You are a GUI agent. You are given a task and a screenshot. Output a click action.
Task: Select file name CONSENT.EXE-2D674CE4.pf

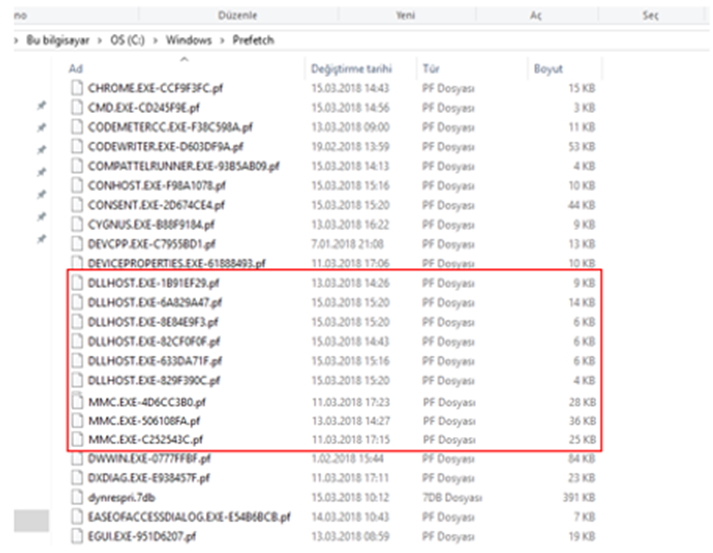click(156, 205)
